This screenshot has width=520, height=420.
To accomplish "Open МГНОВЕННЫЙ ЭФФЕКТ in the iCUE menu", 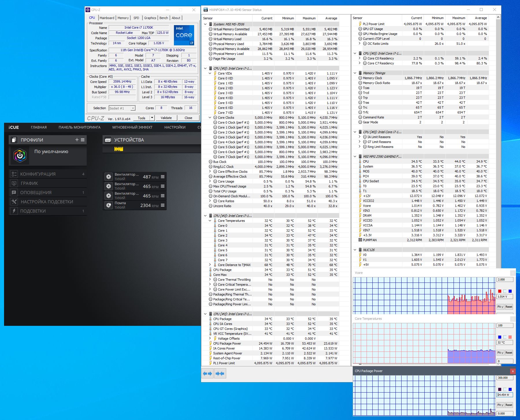I will point(132,127).
